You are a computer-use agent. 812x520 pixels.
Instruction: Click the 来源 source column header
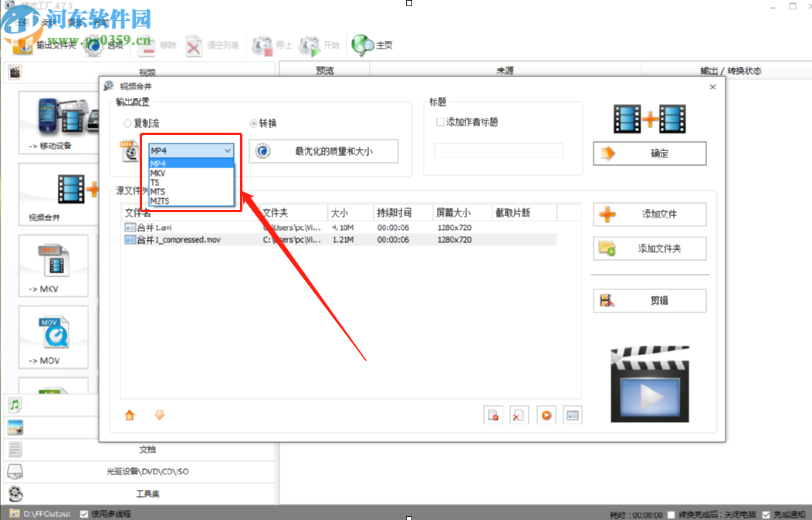point(505,70)
